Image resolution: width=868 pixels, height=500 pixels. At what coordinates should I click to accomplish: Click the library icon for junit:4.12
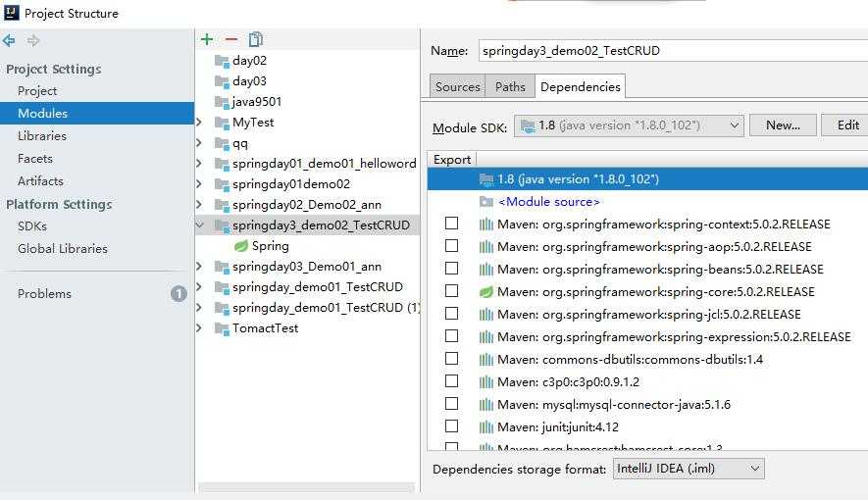tap(486, 427)
